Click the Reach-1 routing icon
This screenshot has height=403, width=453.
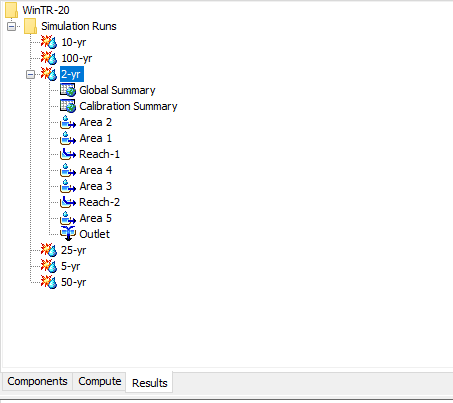(68, 154)
